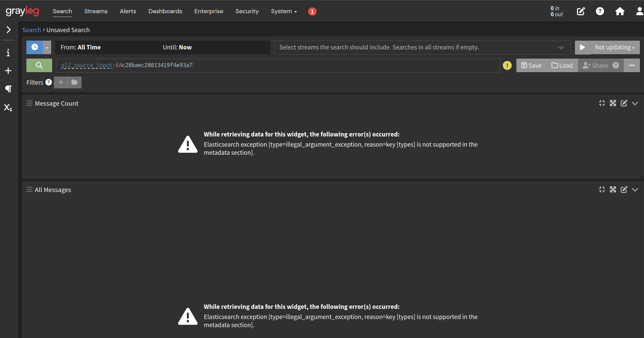Image resolution: width=644 pixels, height=338 pixels.
Task: Click the Search breadcrumb link
Action: click(31, 30)
